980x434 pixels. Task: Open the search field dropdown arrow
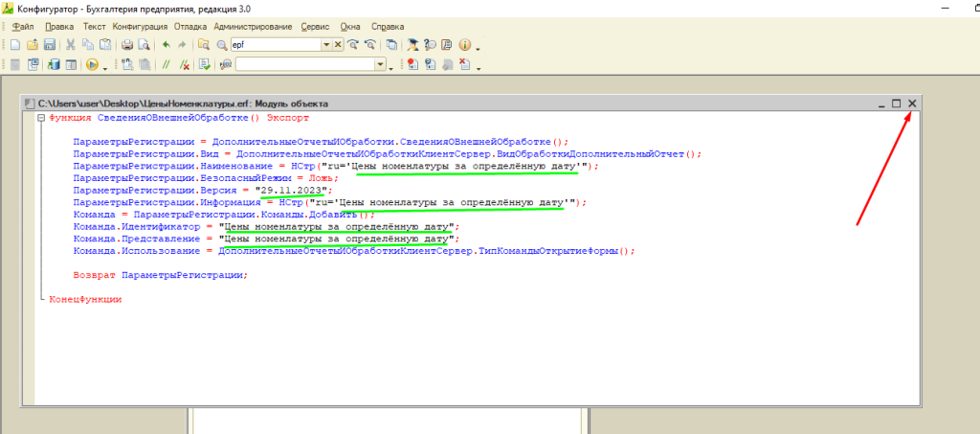(326, 45)
